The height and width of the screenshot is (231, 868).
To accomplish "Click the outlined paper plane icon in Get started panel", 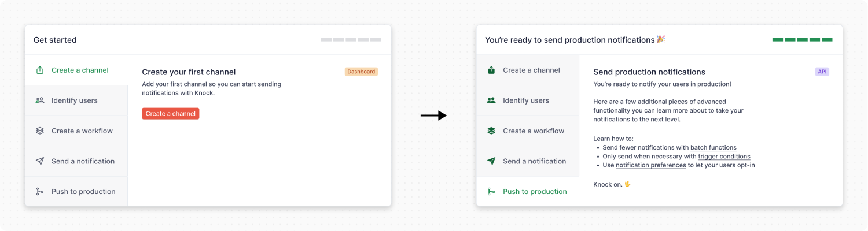I will point(40,161).
